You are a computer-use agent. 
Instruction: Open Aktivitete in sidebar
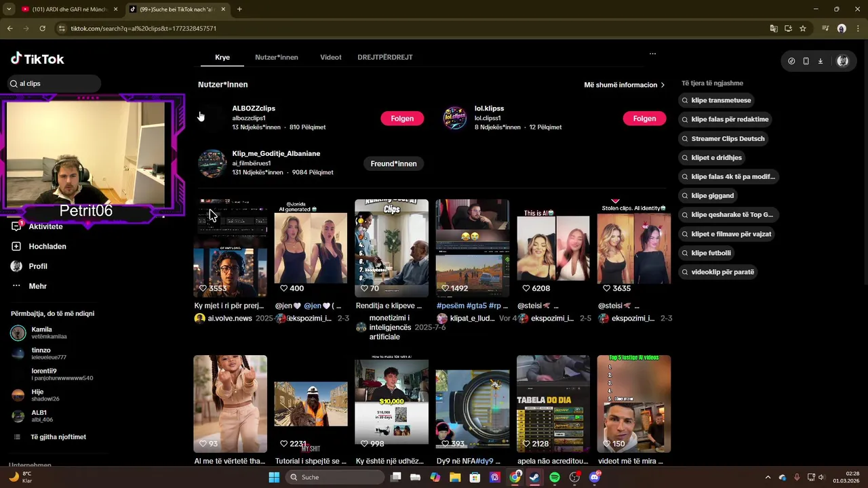click(45, 226)
